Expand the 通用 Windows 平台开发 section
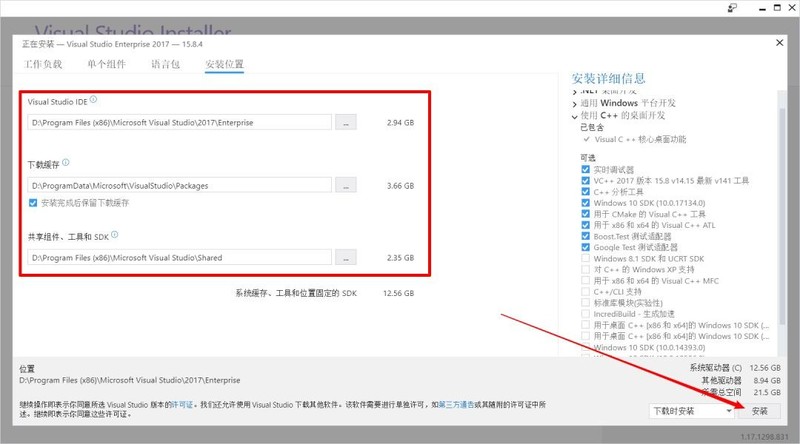The image size is (800, 444). 575,104
